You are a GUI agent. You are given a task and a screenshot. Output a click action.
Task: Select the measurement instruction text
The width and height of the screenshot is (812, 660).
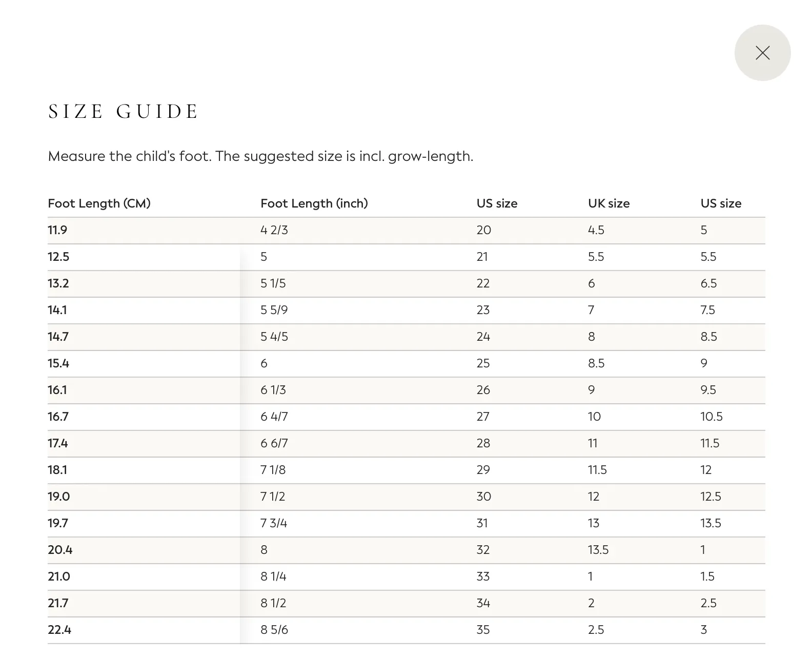click(x=260, y=156)
